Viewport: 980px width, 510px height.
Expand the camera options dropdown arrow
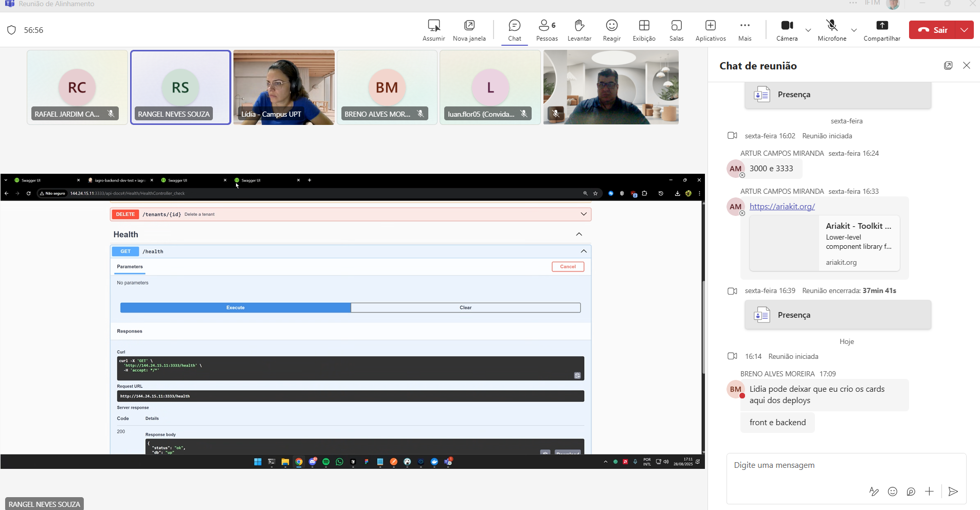pyautogui.click(x=808, y=30)
